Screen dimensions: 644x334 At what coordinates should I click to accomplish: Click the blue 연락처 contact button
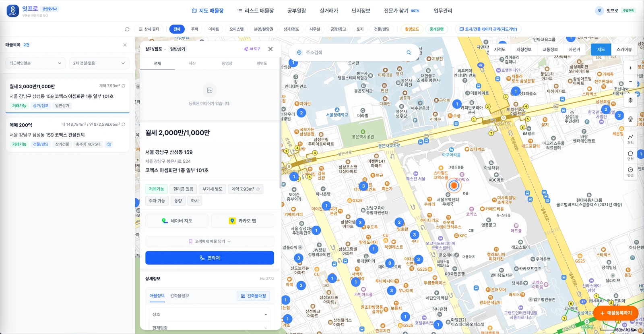click(x=210, y=258)
